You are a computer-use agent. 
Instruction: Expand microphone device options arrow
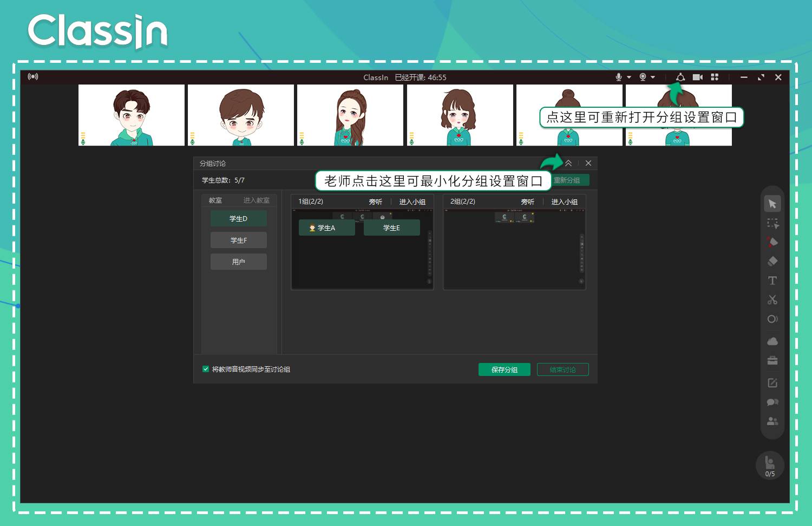[629, 77]
